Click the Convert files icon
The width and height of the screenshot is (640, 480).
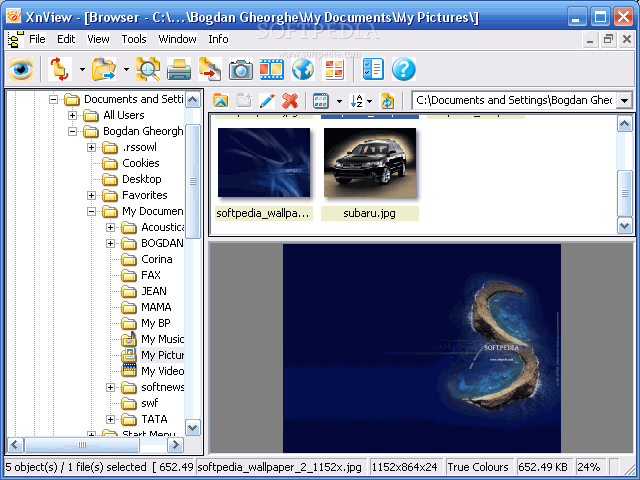coord(210,69)
